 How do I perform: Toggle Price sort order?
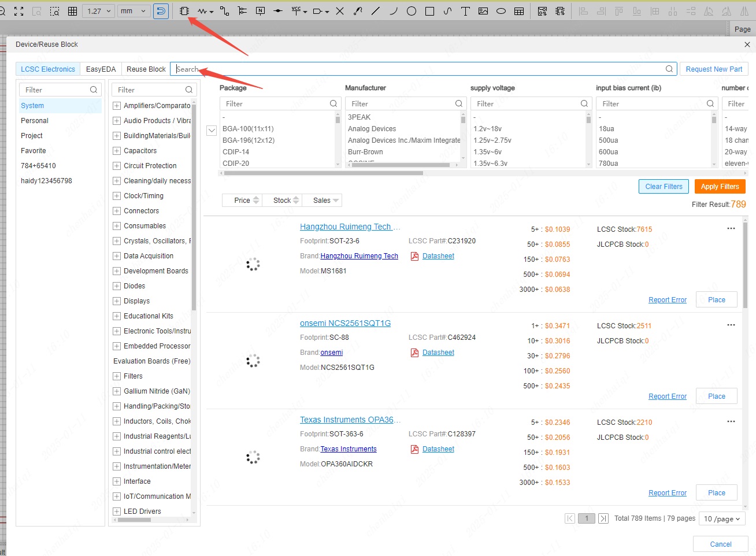coord(242,200)
